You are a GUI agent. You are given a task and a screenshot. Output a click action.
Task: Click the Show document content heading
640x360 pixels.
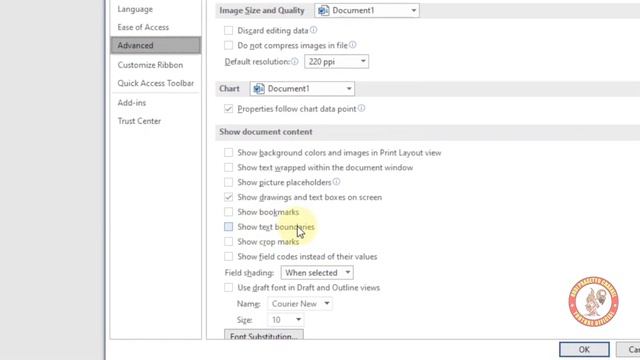click(x=266, y=132)
